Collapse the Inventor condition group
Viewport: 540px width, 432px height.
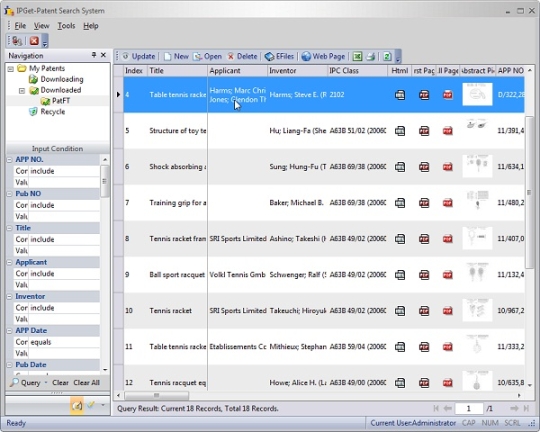10,297
